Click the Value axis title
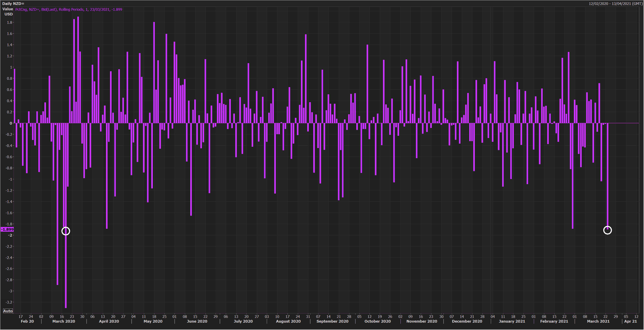 click(x=7, y=9)
